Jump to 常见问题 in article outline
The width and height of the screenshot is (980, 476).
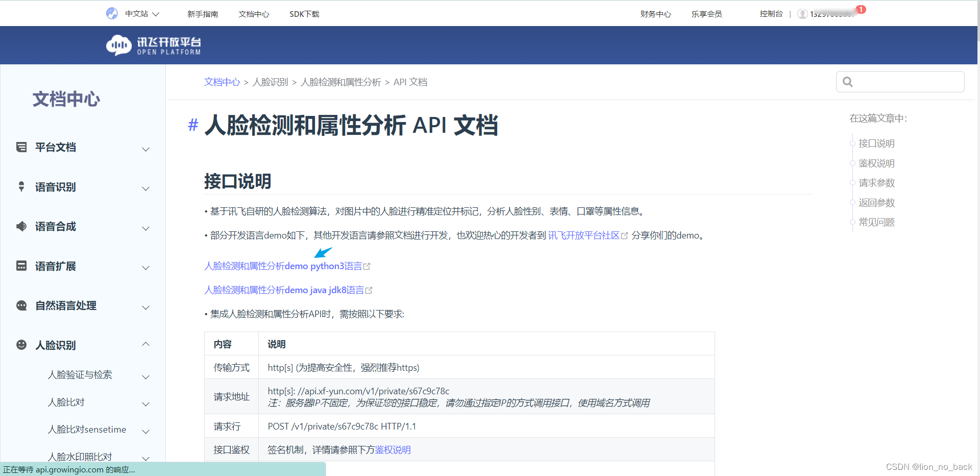(876, 222)
